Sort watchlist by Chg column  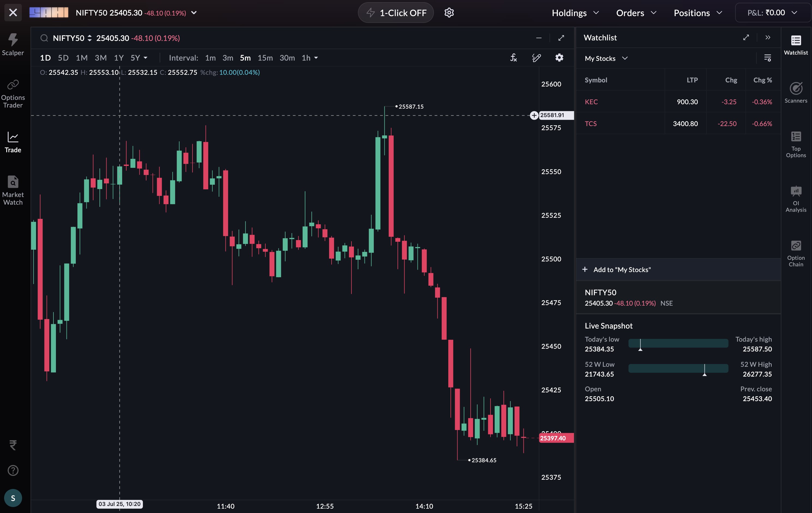731,80
